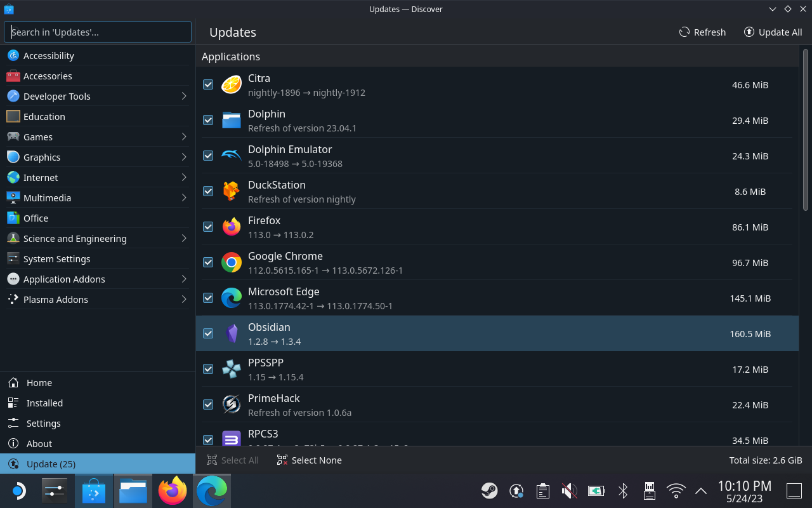Open Bluetooth settings from the tray

point(622,490)
